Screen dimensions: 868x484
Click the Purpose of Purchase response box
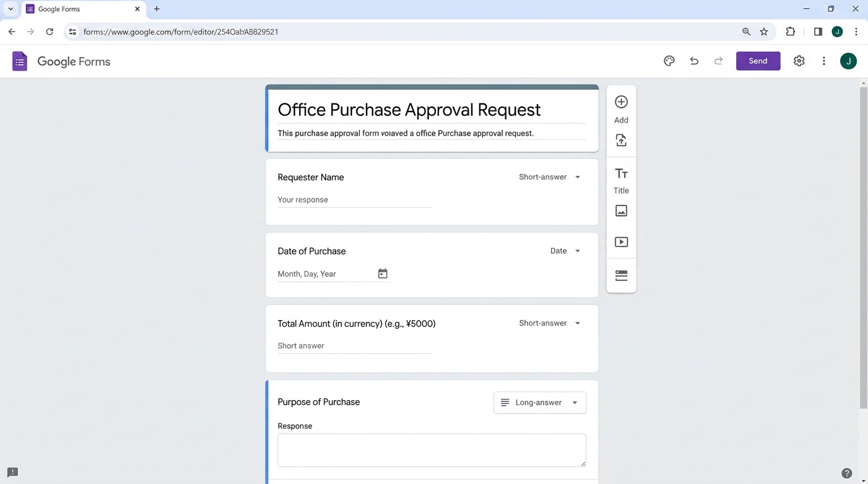pyautogui.click(x=431, y=450)
